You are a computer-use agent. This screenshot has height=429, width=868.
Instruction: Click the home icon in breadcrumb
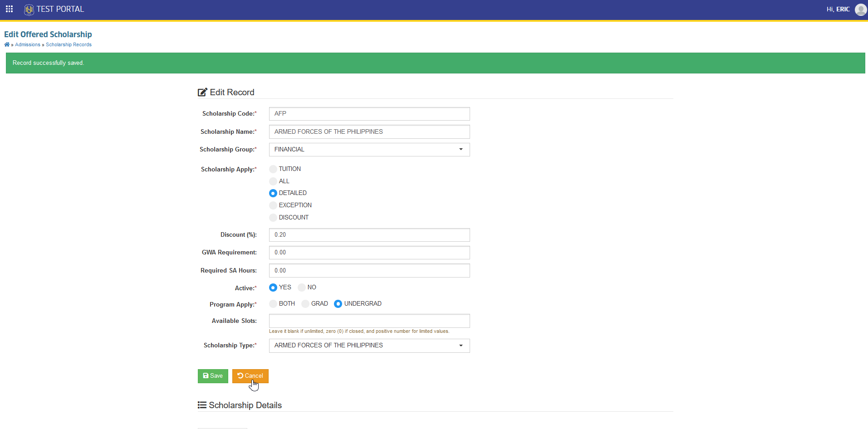pyautogui.click(x=7, y=44)
